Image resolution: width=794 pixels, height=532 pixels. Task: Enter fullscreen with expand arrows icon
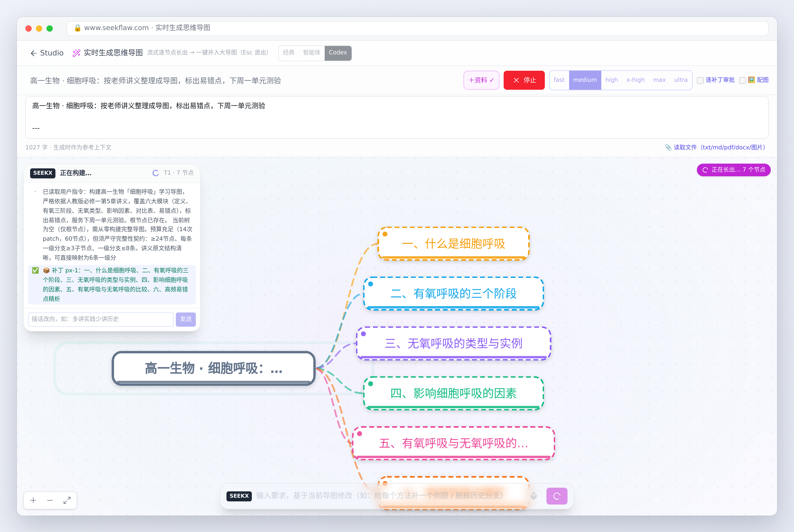point(67,500)
